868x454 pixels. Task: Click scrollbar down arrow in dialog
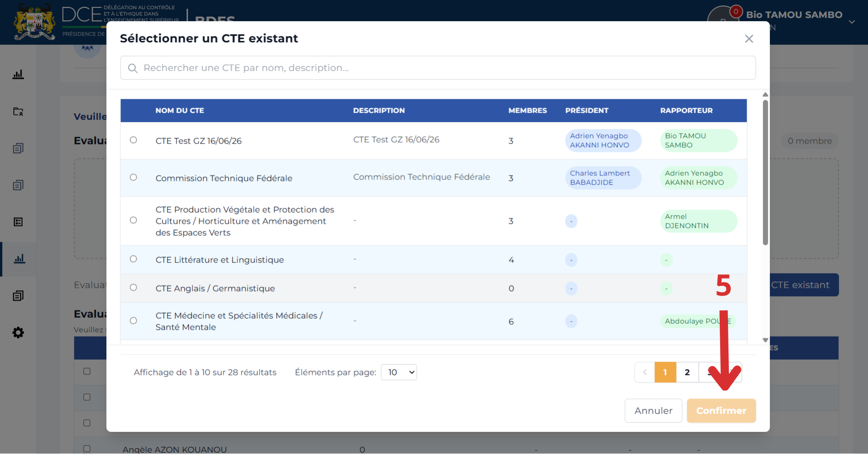click(765, 340)
